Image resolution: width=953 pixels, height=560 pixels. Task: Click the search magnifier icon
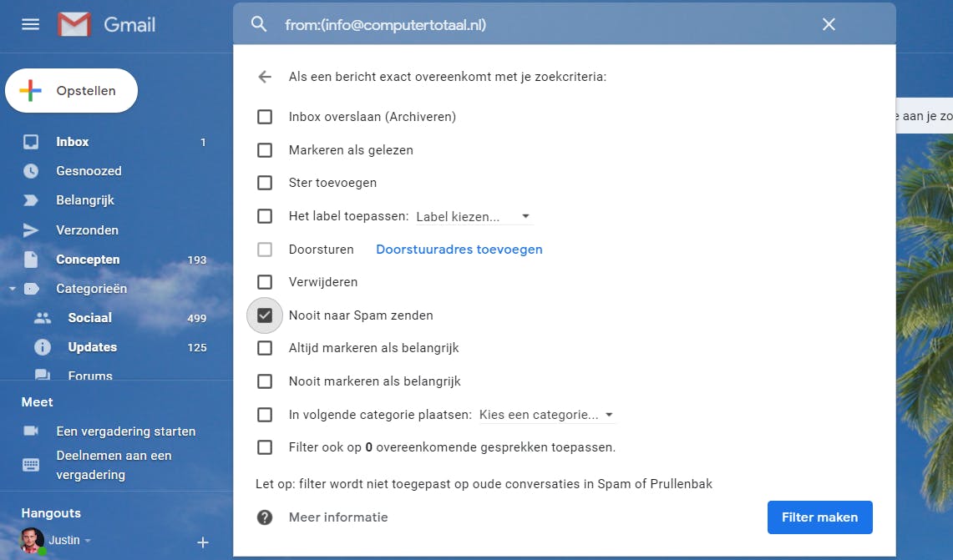259,25
